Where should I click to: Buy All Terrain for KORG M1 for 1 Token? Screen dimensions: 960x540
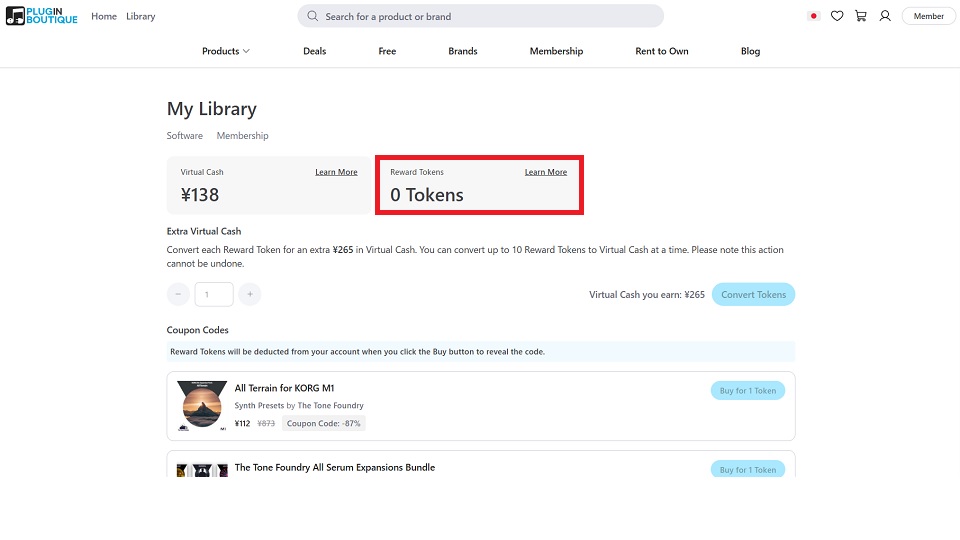(x=748, y=391)
